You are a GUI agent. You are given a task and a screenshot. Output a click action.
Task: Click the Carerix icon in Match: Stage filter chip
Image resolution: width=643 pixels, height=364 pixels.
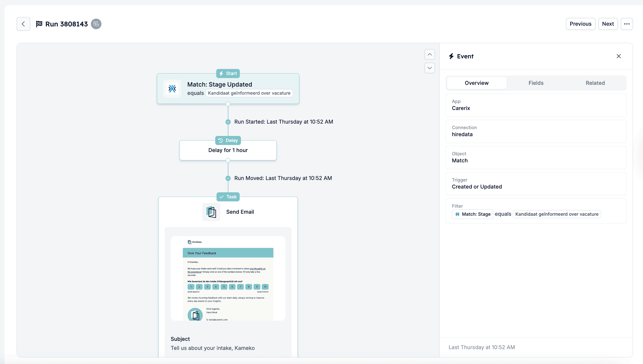(457, 214)
